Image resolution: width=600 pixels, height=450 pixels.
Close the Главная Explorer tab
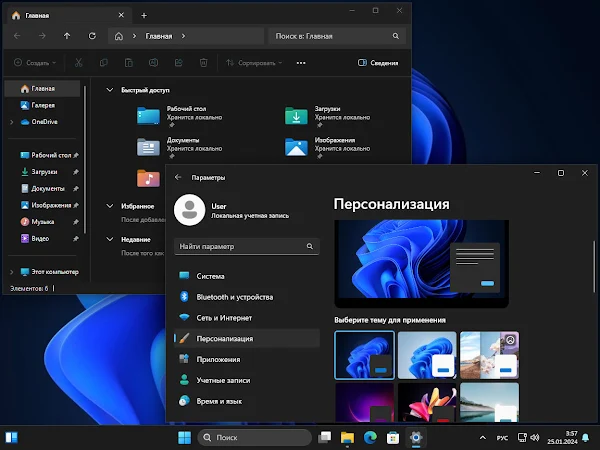coord(121,15)
